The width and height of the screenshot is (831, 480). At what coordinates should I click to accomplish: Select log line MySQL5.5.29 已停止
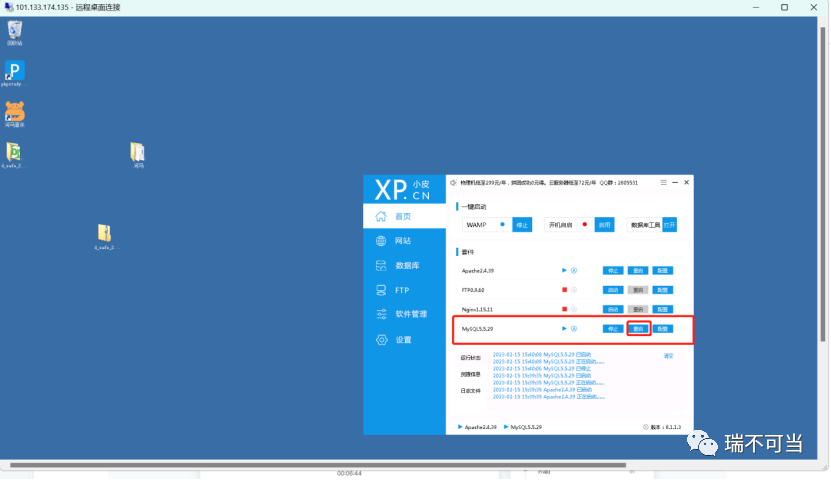(542, 369)
